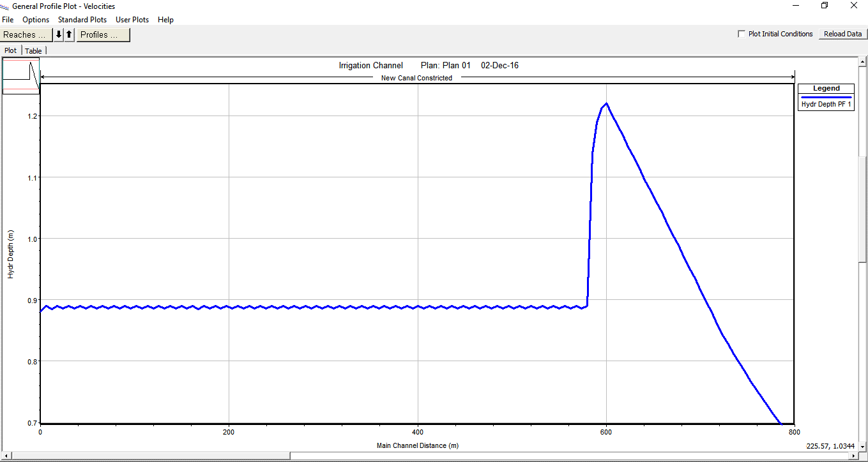Viewport: 868px width, 462px height.
Task: Click the plot preview thumbnail above the chart
Action: click(x=20, y=73)
